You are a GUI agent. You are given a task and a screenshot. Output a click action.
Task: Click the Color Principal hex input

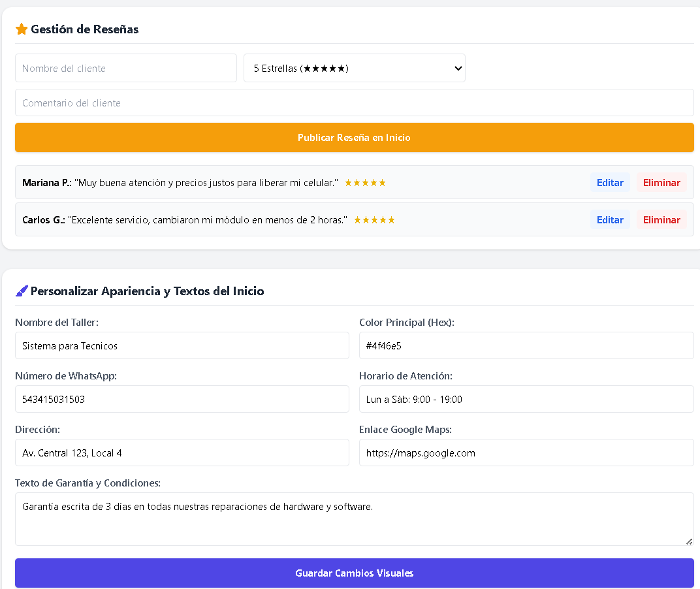[x=526, y=345]
